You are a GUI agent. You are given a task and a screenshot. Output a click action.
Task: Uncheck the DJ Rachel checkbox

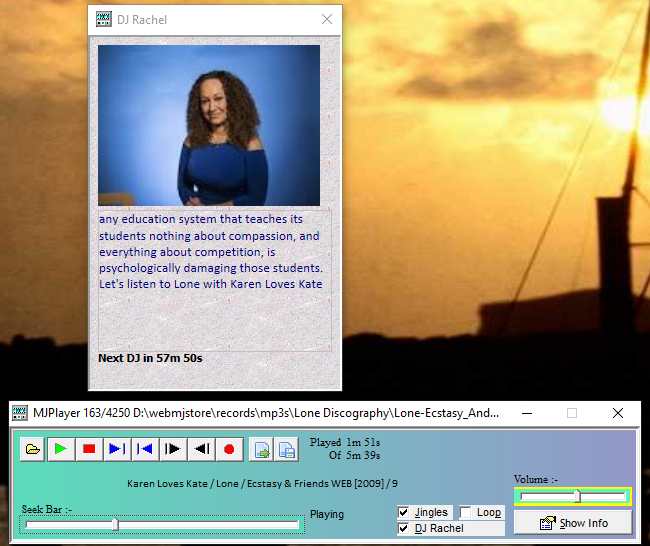[x=403, y=528]
